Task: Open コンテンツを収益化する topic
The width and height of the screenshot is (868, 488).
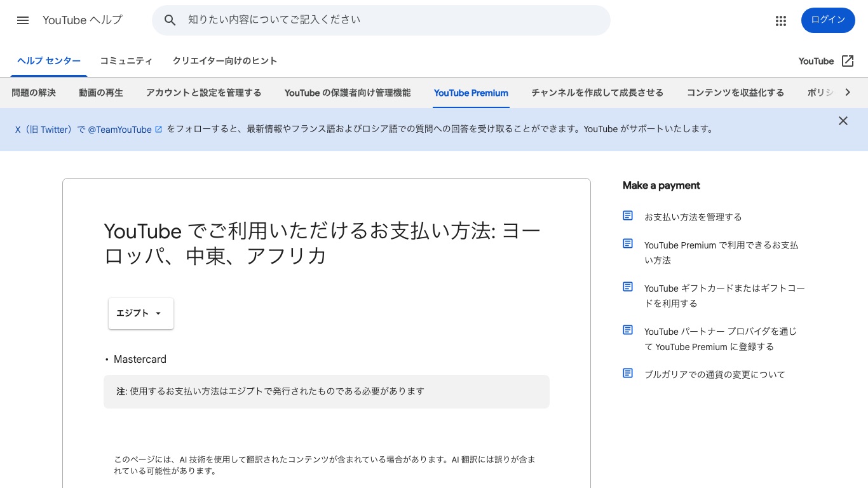Action: 735,93
